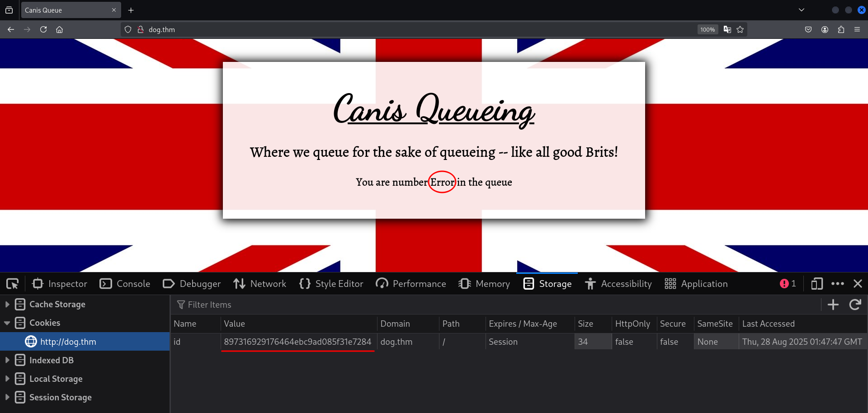Reload the page with the refresh icon
The height and width of the screenshot is (413, 868).
point(43,29)
